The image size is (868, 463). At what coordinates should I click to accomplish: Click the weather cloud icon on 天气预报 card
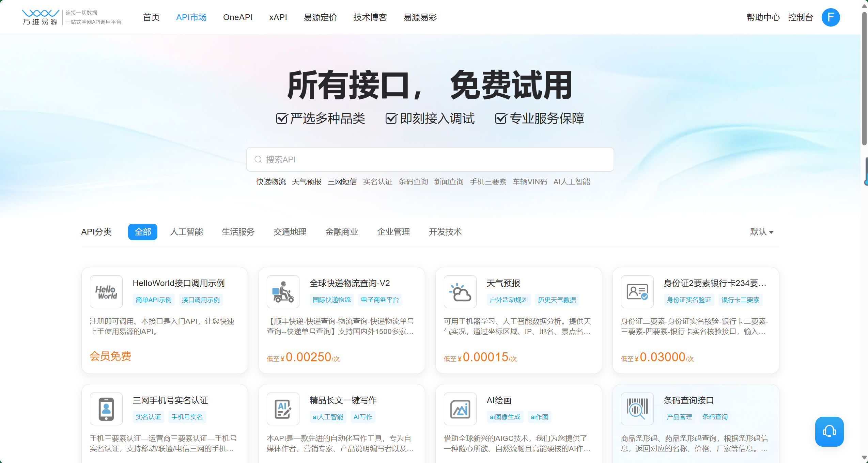coord(460,292)
